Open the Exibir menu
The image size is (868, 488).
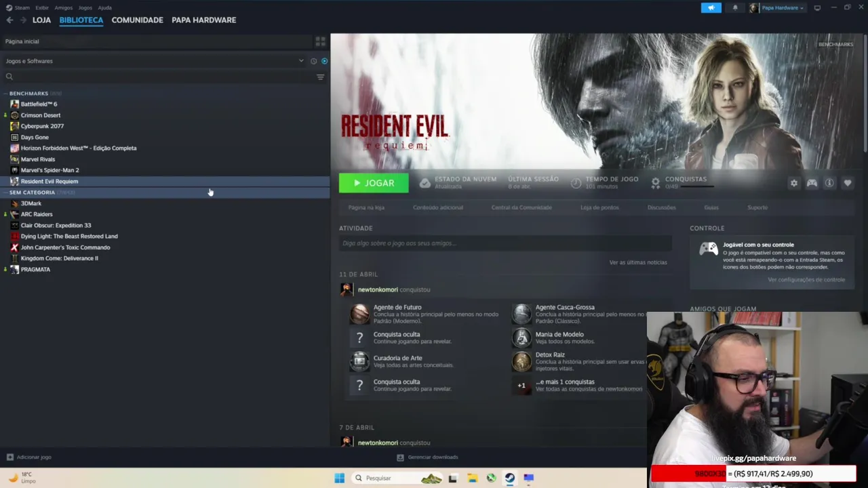(42, 7)
